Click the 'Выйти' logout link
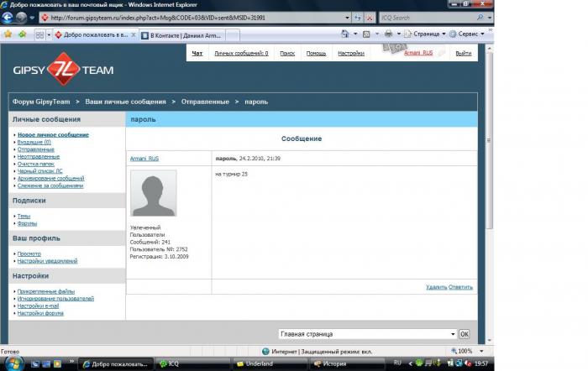588x371 pixels. coord(464,53)
